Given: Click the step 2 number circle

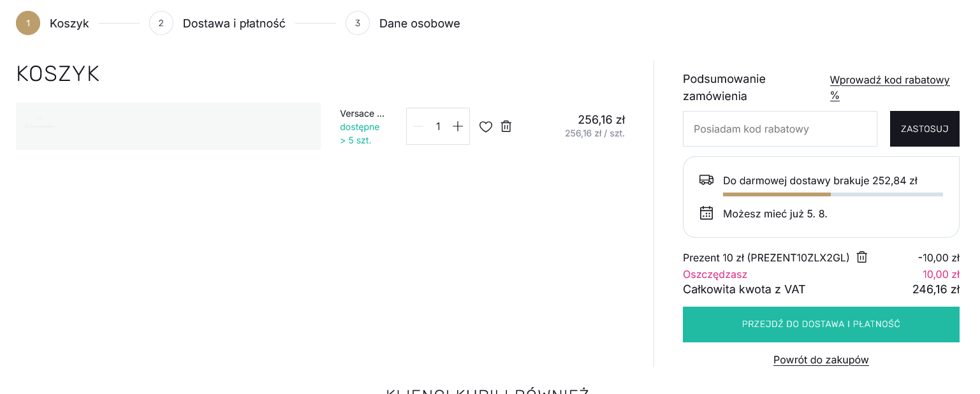Looking at the screenshot, I should click(161, 23).
